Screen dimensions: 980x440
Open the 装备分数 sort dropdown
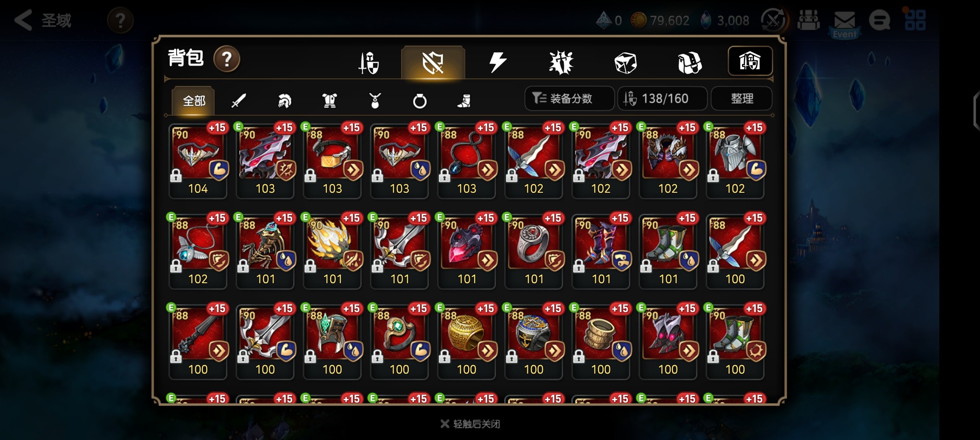click(569, 98)
